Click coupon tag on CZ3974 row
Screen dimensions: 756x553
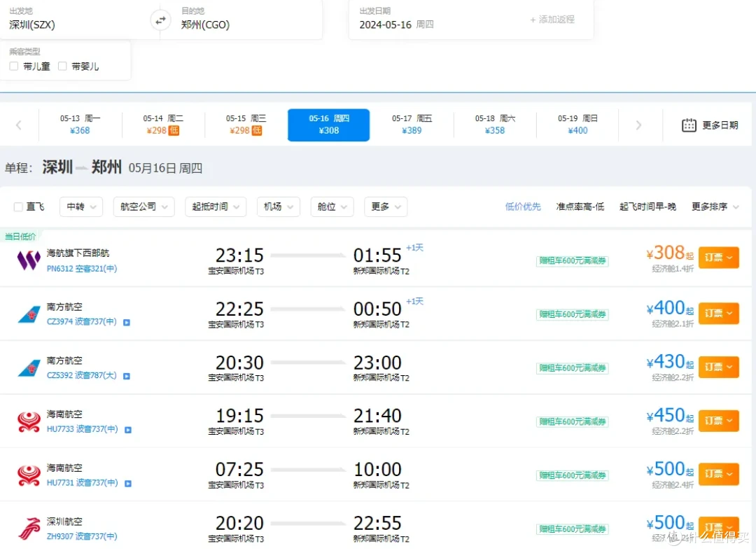point(573,314)
